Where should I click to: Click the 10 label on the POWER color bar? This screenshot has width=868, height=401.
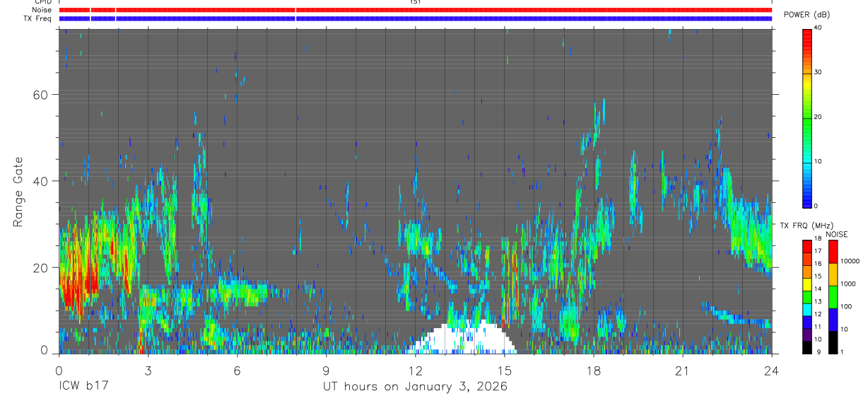point(818,161)
